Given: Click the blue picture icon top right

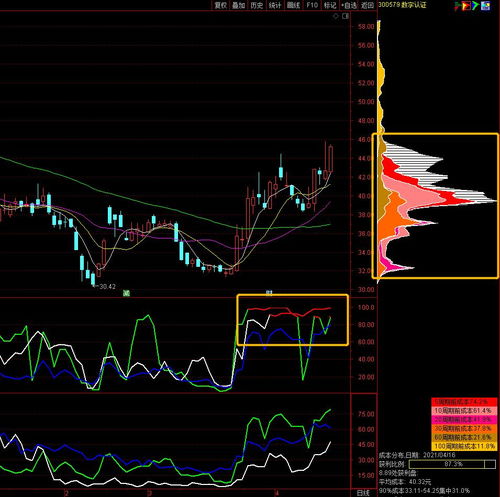Looking at the screenshot, I should tap(485, 5).
